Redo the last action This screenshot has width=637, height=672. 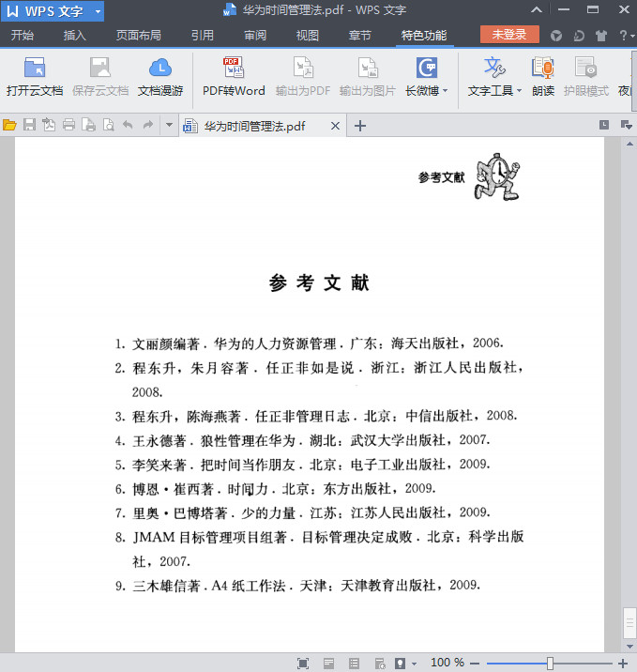148,125
